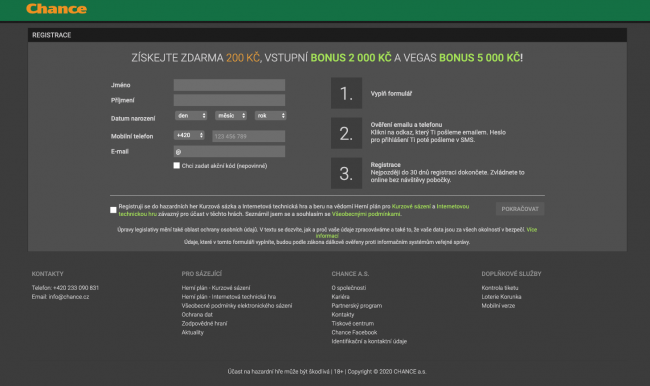
Task: Focus the E-mail input field
Action: pos(229,151)
